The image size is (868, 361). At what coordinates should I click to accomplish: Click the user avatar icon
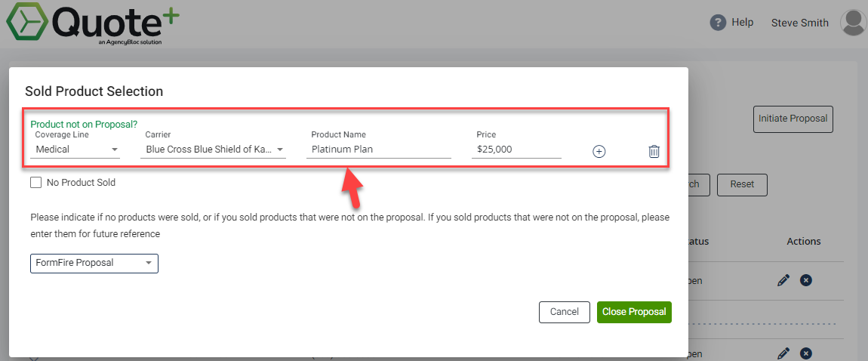[853, 23]
